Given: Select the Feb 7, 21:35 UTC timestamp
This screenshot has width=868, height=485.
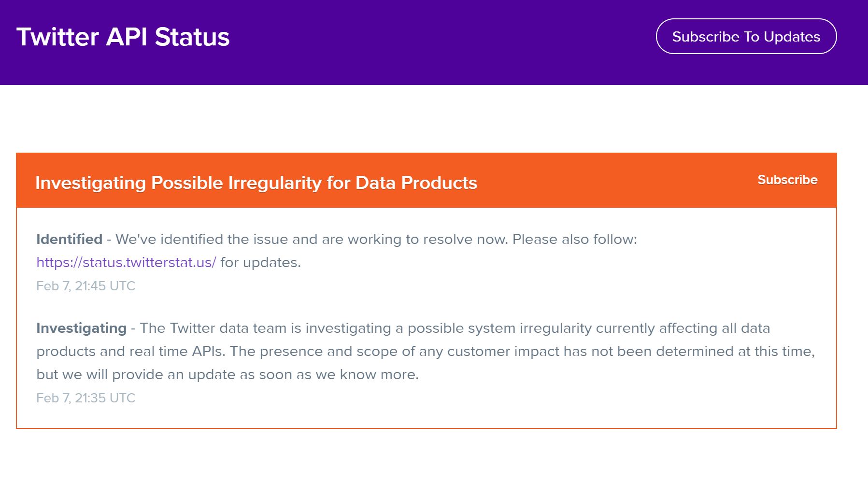Looking at the screenshot, I should point(85,398).
